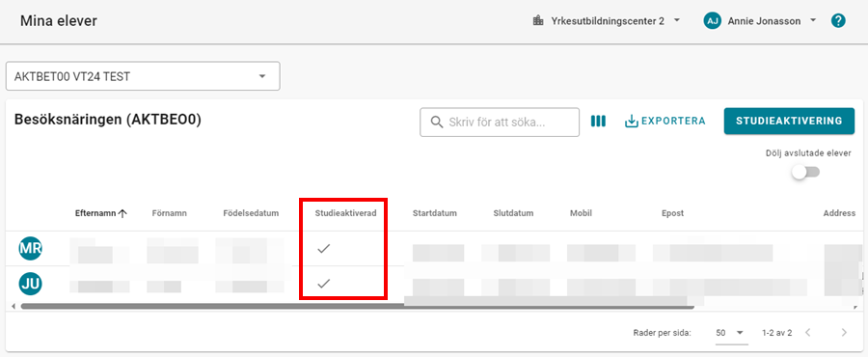The image size is (868, 357).
Task: Go to next page arrow
Action: click(x=844, y=333)
